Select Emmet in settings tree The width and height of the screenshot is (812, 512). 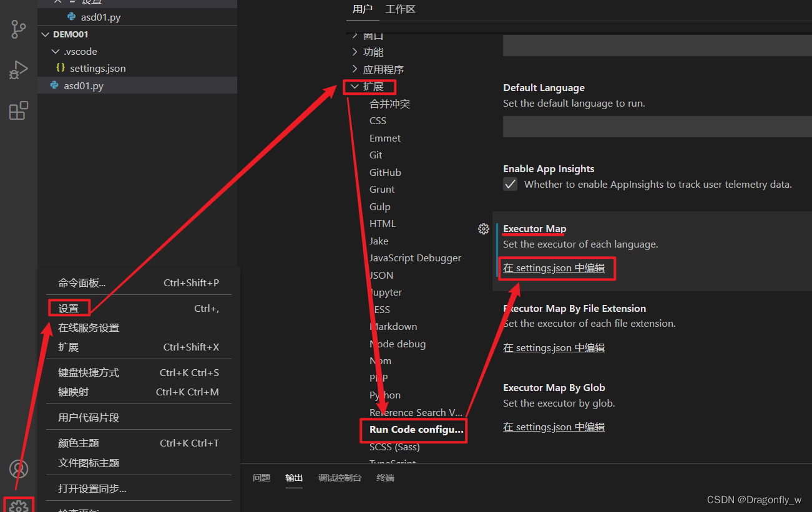click(x=385, y=138)
